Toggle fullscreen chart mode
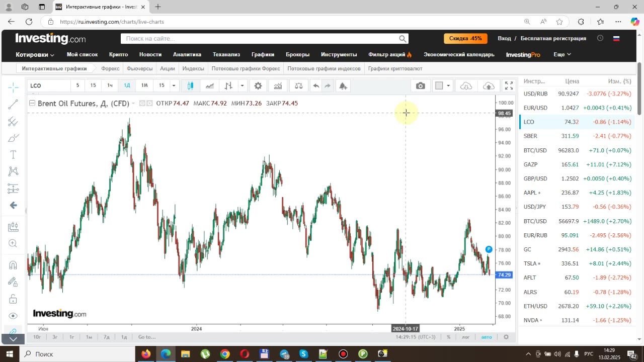This screenshot has height=362, width=644. click(x=509, y=86)
